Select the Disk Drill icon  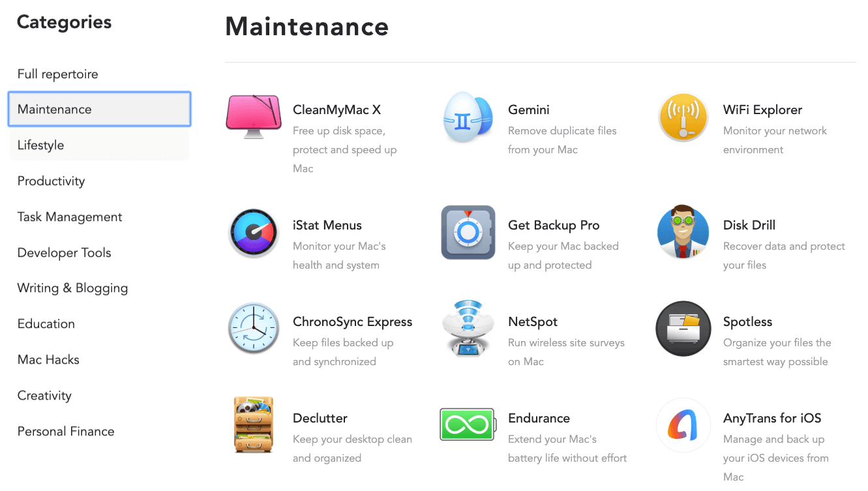683,233
